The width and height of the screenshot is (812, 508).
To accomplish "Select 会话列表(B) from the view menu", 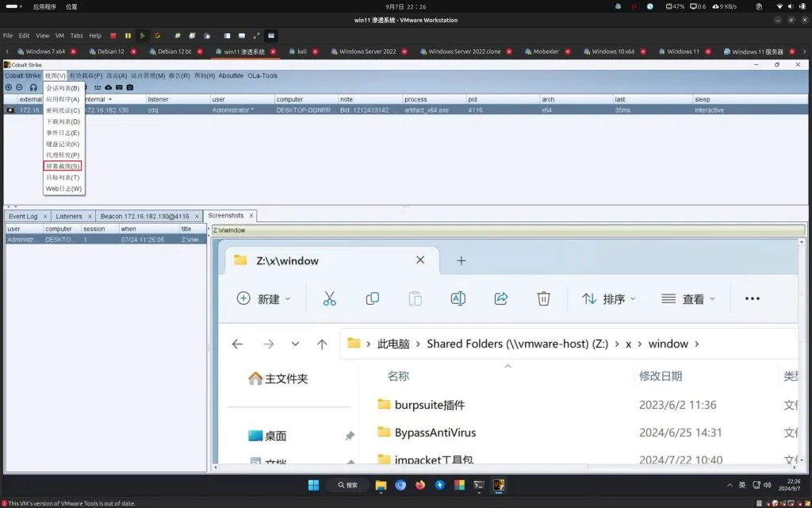I will (63, 88).
